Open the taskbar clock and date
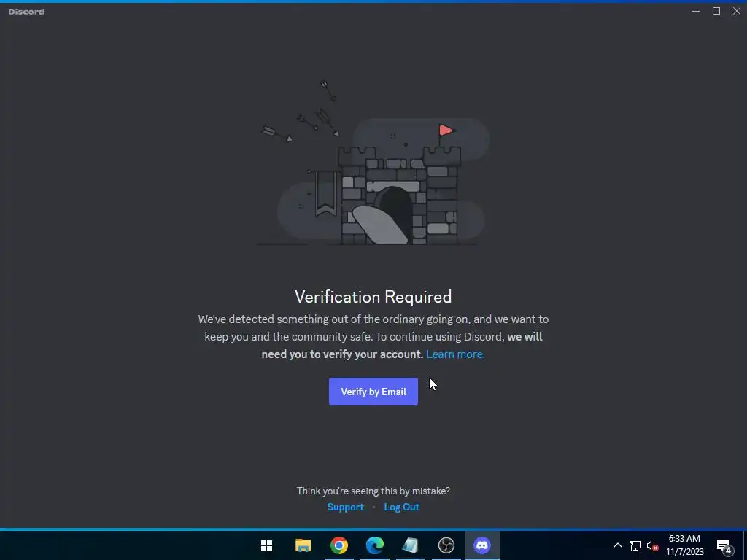The height and width of the screenshot is (560, 747). pyautogui.click(x=684, y=545)
